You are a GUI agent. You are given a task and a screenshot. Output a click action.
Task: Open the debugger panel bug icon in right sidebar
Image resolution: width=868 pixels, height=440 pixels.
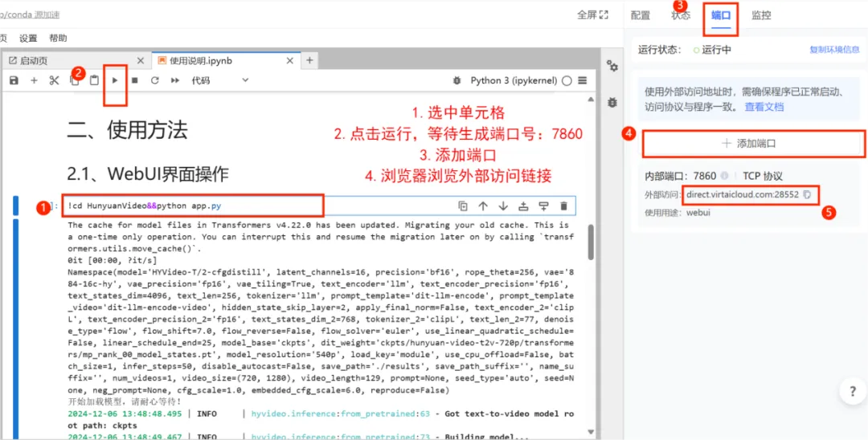(612, 102)
